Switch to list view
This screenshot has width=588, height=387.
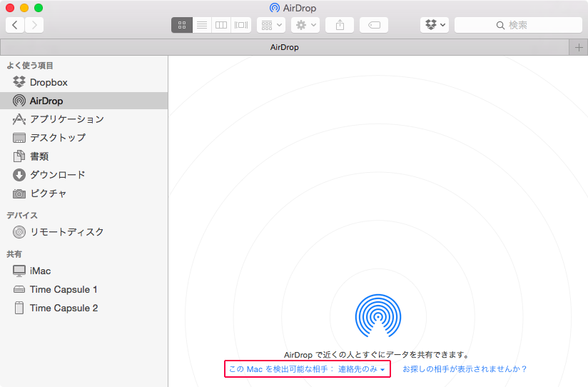(202, 25)
